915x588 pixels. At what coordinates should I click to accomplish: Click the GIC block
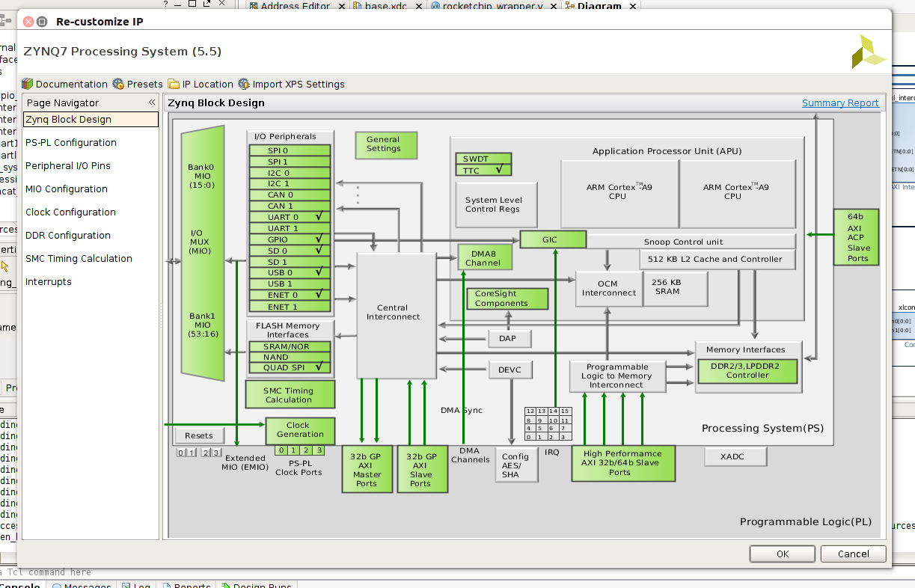553,239
